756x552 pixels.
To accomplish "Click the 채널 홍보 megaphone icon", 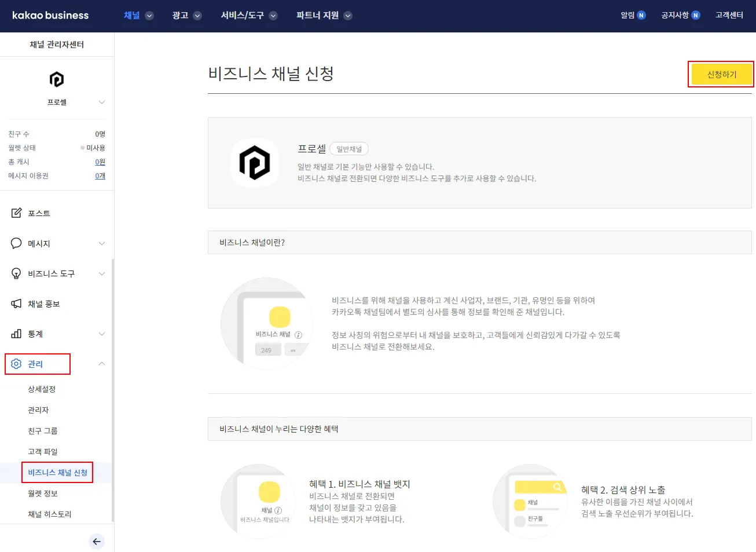I will point(16,304).
